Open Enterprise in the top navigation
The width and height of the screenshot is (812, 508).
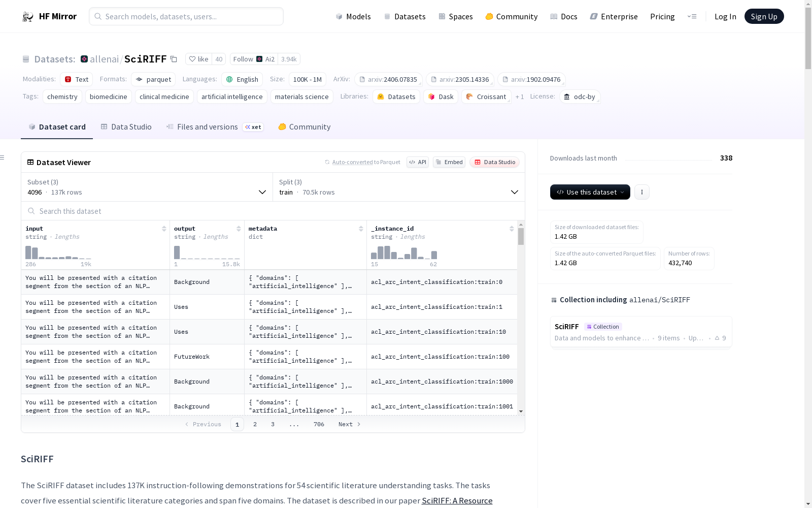coord(614,16)
